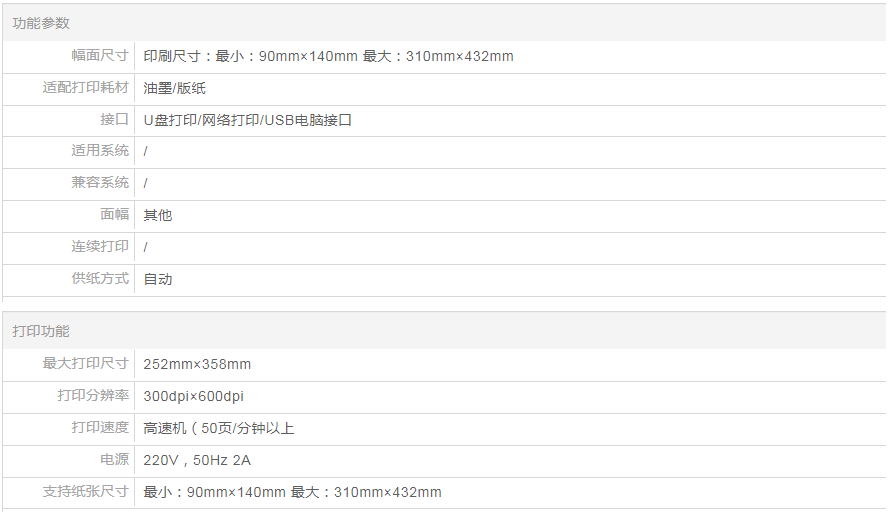Select the 幅面尺寸 row label
The height and width of the screenshot is (512, 888).
[100, 56]
